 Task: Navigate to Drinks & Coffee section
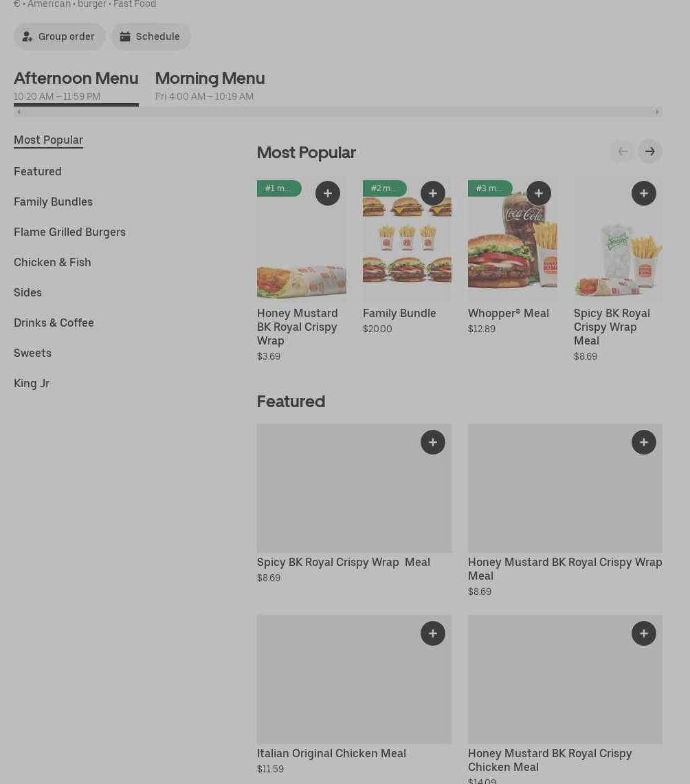pyautogui.click(x=54, y=323)
